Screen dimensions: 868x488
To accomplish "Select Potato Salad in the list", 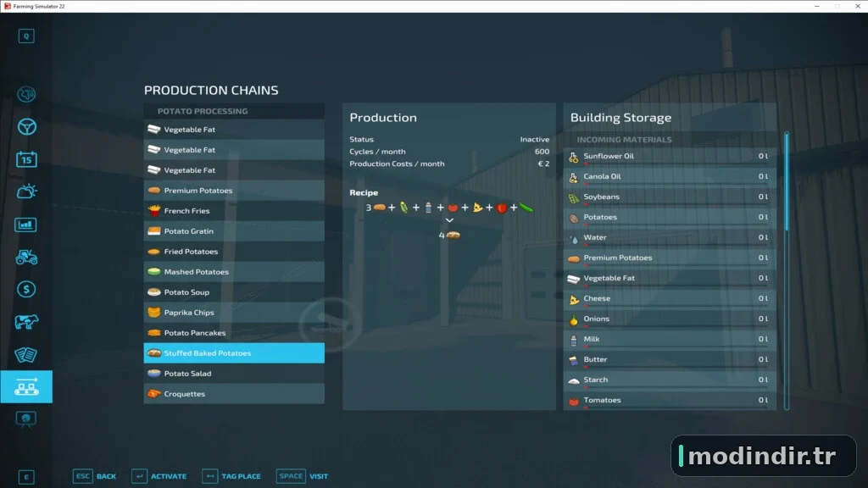I will click(234, 374).
